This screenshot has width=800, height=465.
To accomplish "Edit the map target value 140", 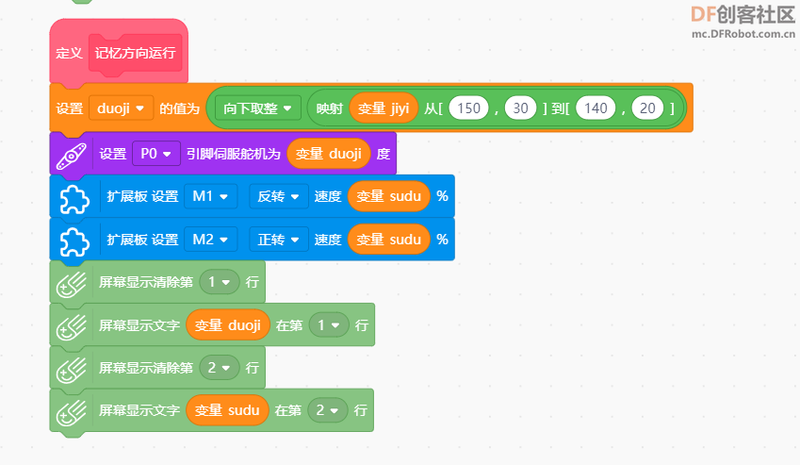I will [x=594, y=108].
